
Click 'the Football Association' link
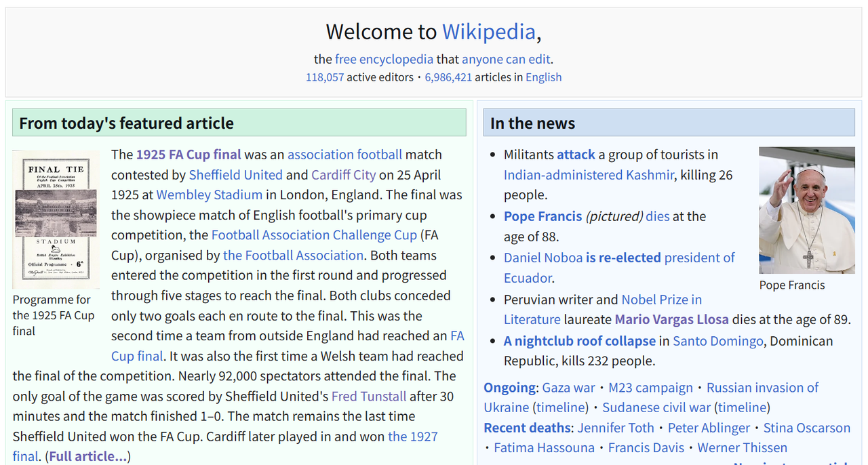tap(294, 256)
